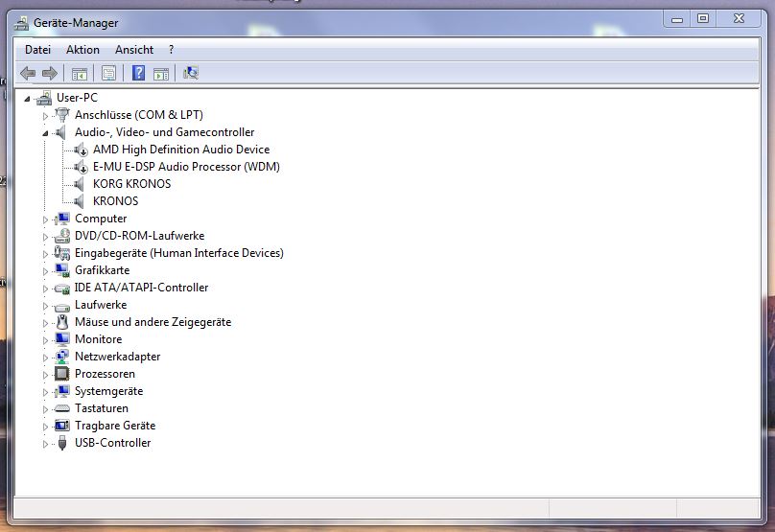This screenshot has width=775, height=532.
Task: Click the Forward arrow toolbar button
Action: tap(50, 74)
